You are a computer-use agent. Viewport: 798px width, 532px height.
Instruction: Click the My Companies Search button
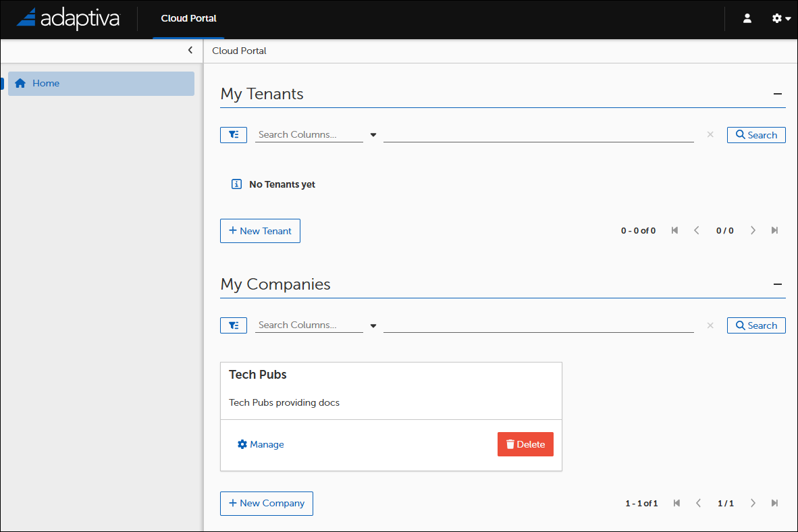pos(756,325)
